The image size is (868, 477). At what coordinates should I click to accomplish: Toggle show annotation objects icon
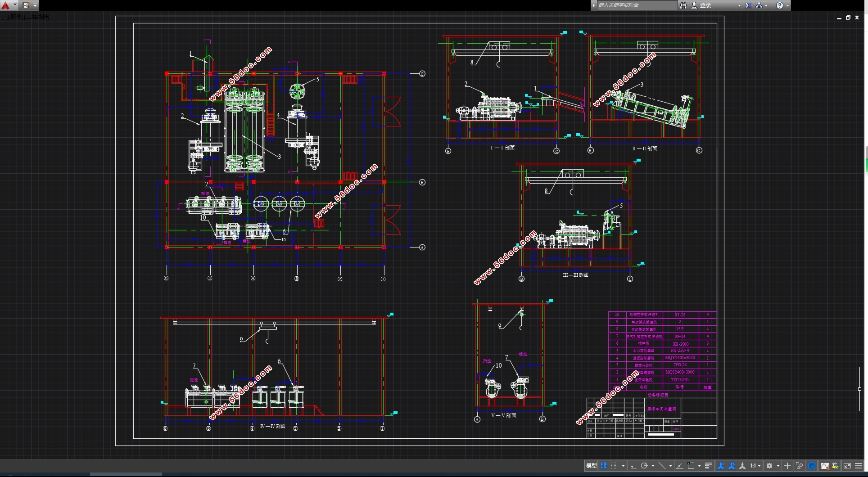tap(721, 466)
